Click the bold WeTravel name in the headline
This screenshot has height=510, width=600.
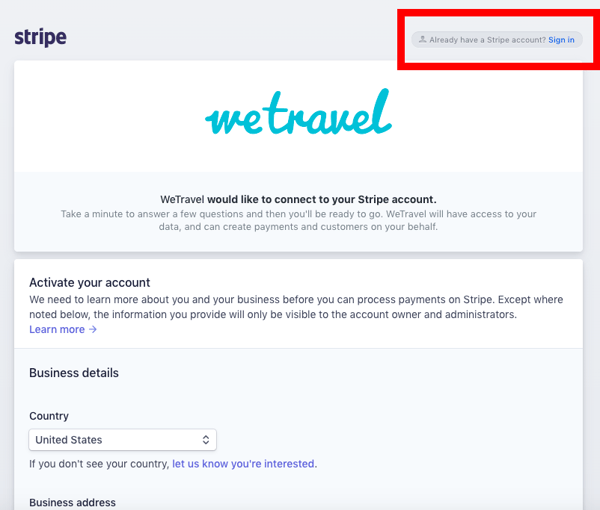pos(182,199)
